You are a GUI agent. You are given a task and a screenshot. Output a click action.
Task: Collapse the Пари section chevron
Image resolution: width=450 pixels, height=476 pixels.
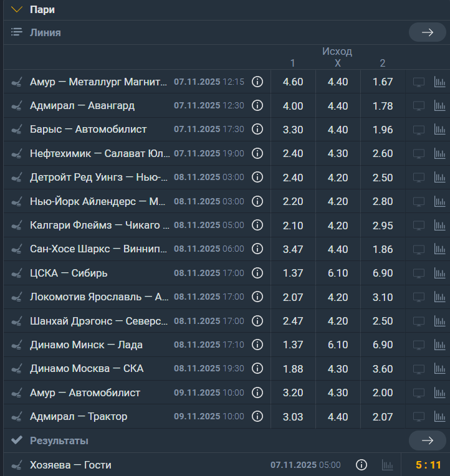point(17,9)
